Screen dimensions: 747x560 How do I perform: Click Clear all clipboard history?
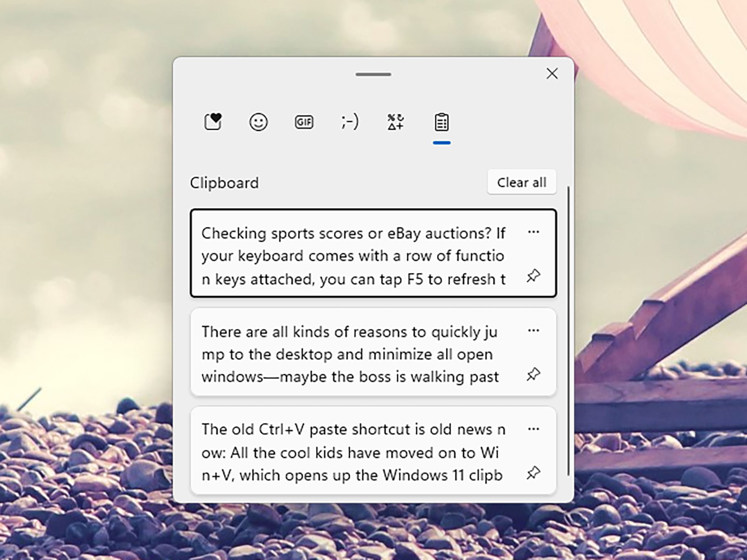520,182
